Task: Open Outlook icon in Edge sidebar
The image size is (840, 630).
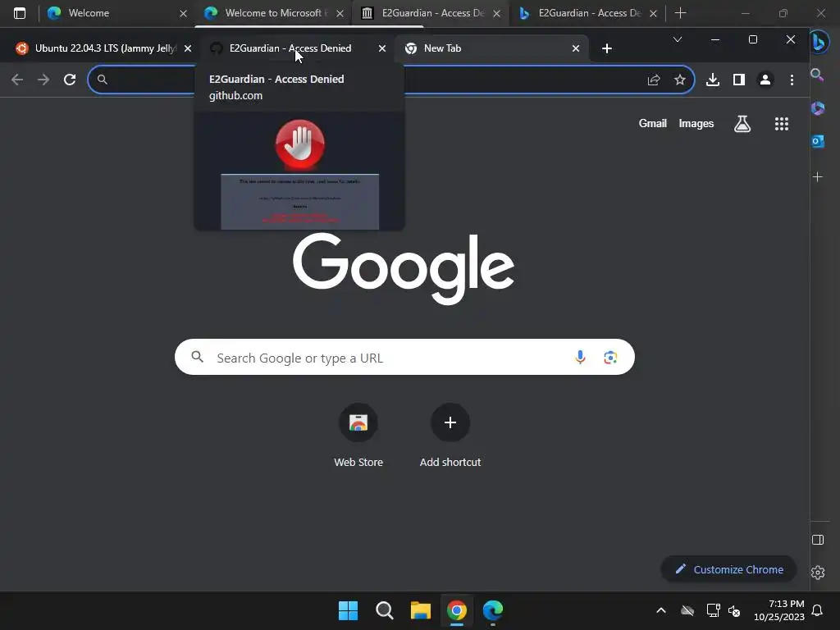Action: pyautogui.click(x=818, y=141)
